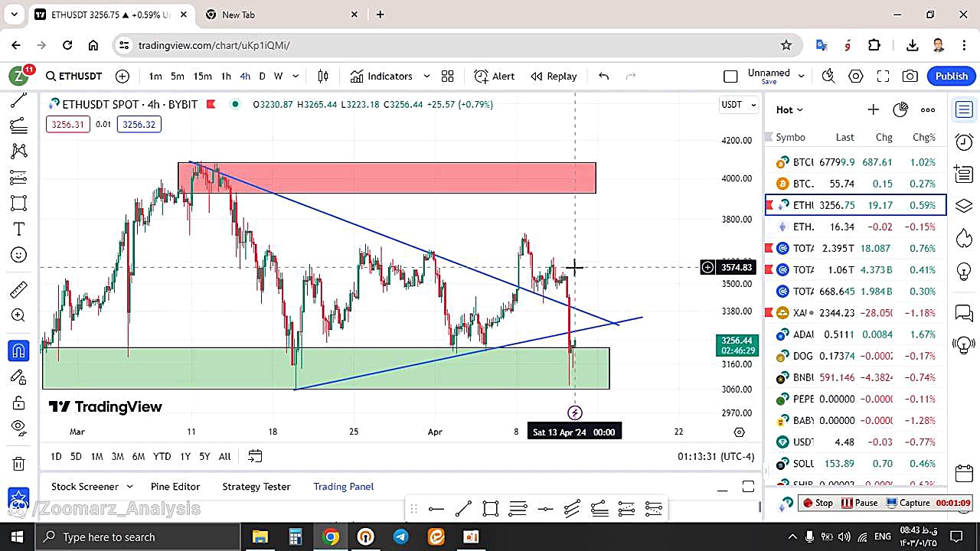
Task: Open the layout templates grid icon
Action: pyautogui.click(x=448, y=76)
